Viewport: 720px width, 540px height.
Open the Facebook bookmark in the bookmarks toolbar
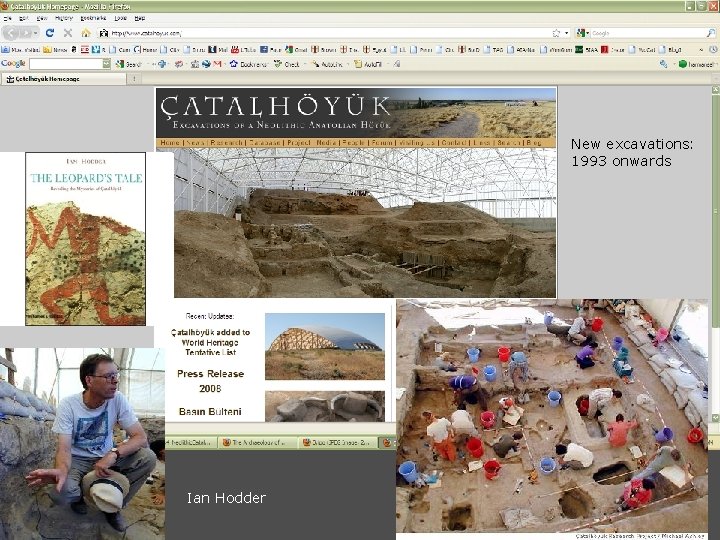pos(270,49)
